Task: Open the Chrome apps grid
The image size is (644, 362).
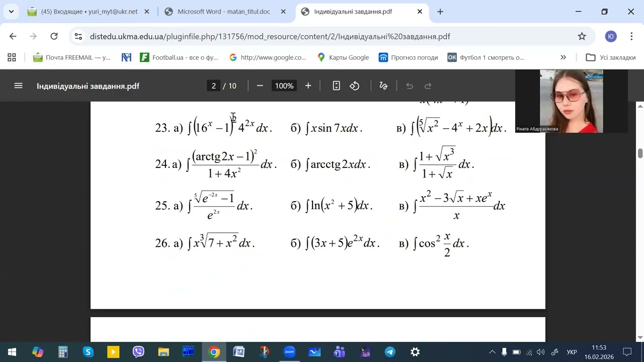Action: click(12, 57)
